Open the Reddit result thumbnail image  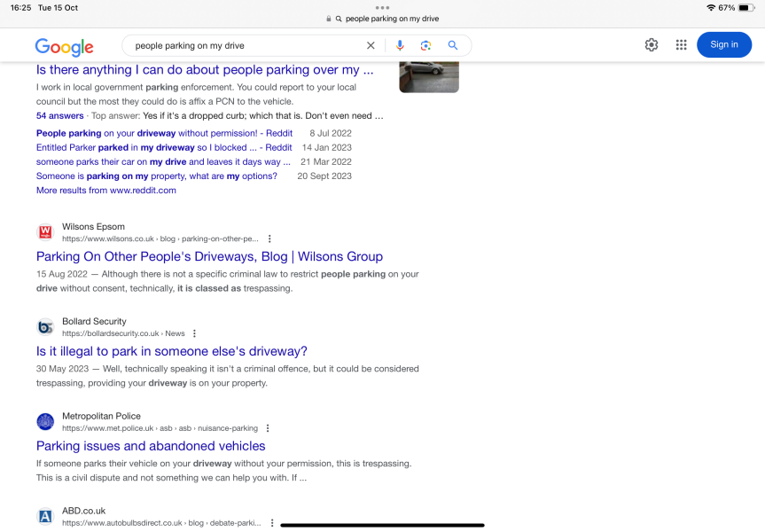click(x=429, y=76)
